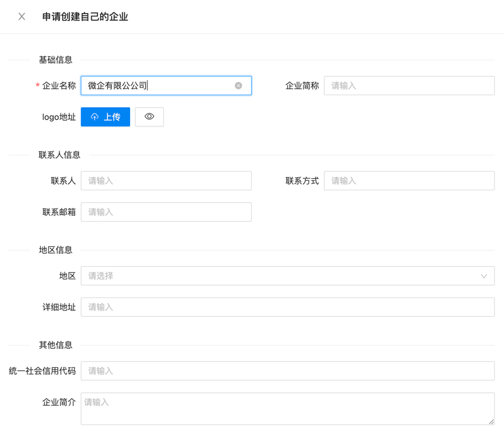
Task: Focus the 联系邮箱 input
Action: [166, 212]
